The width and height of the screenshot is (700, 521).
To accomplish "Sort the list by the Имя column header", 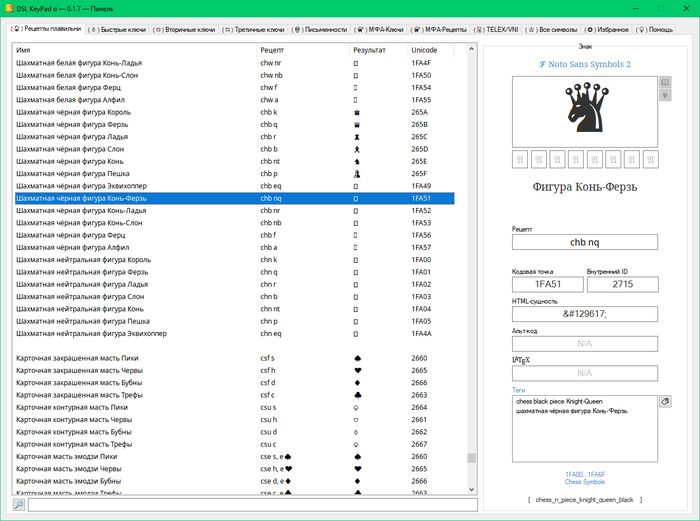I will (130, 49).
